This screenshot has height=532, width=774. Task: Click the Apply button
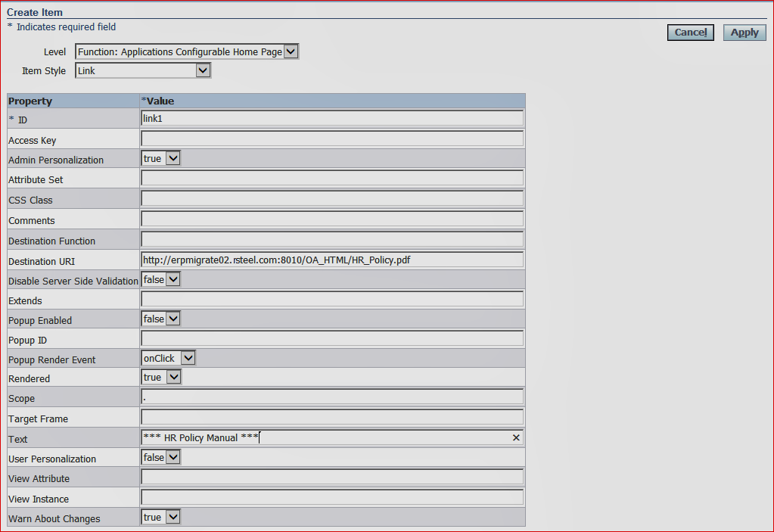tap(744, 32)
